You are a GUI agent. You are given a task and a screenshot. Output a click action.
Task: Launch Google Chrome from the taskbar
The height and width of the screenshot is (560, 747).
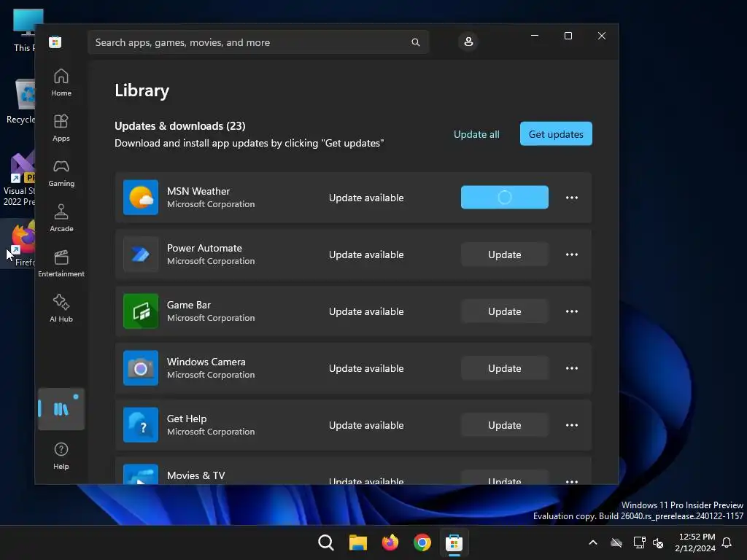pos(422,542)
